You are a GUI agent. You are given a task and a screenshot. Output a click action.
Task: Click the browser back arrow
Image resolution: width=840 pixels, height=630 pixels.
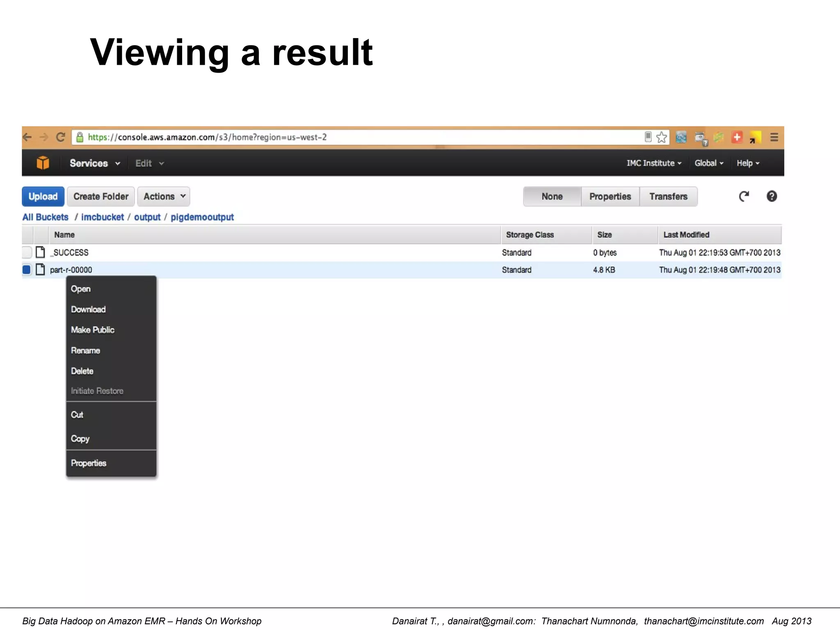point(27,137)
